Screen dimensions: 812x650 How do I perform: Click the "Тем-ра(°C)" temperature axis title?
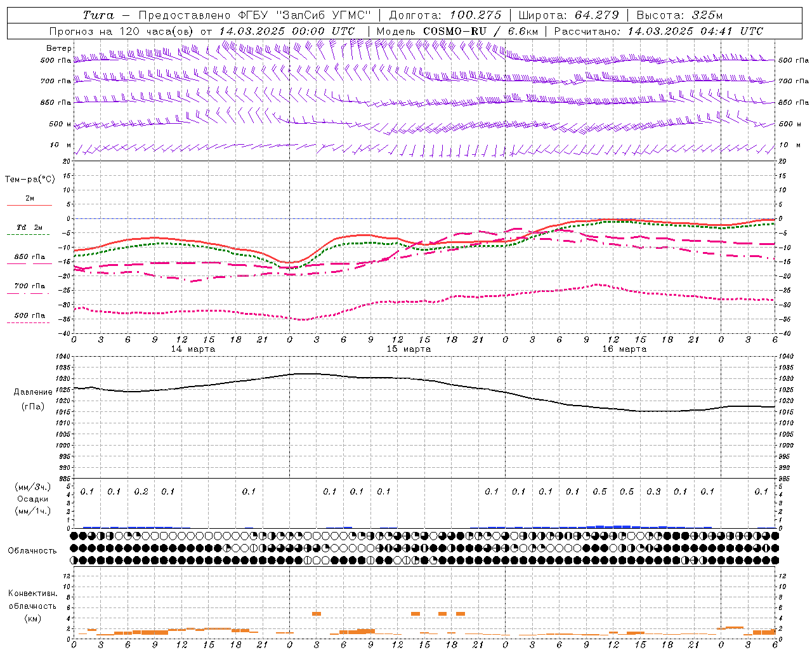pos(30,180)
